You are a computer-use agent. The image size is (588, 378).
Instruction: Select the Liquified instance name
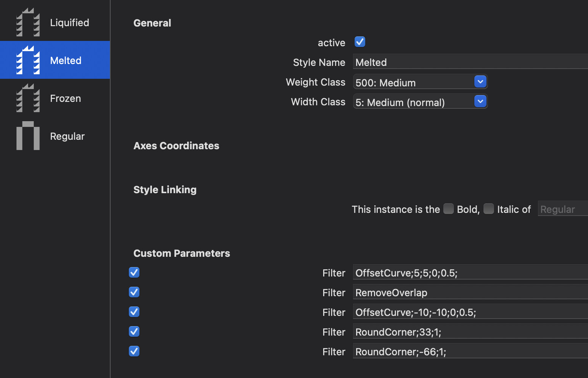coord(69,23)
